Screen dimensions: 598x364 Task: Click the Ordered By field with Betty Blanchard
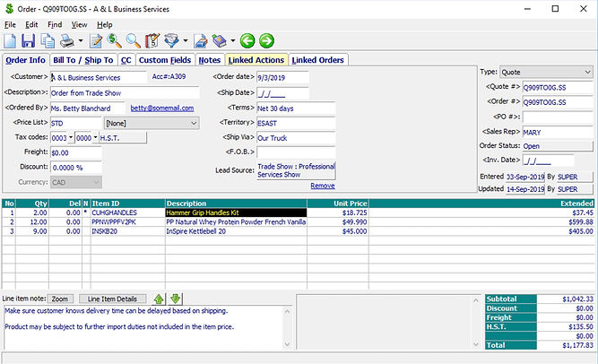coord(87,108)
